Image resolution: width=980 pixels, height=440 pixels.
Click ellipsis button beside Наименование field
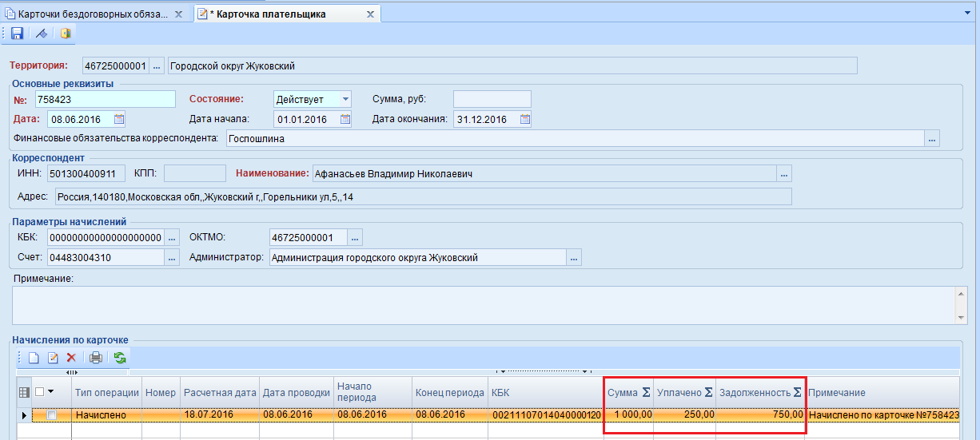(784, 173)
